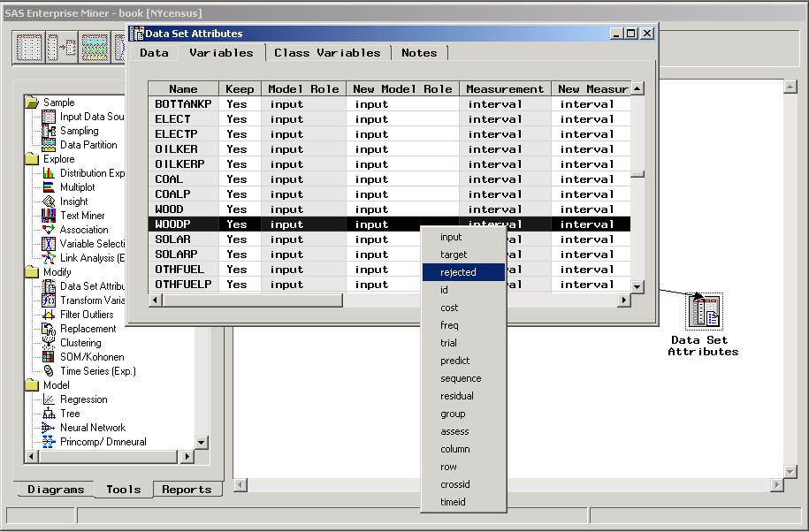Pick cost in the role context menu
This screenshot has height=532, width=809.
[463, 308]
